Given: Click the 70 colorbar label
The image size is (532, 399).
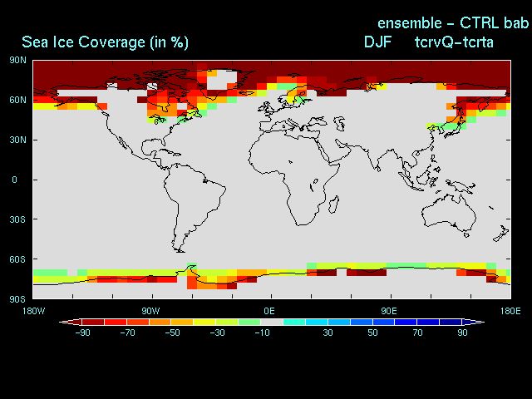Looking at the screenshot, I should pyautogui.click(x=417, y=332).
